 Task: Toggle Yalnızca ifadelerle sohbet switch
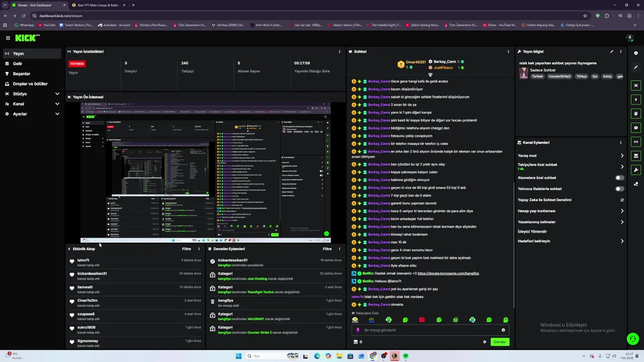pos(620,189)
